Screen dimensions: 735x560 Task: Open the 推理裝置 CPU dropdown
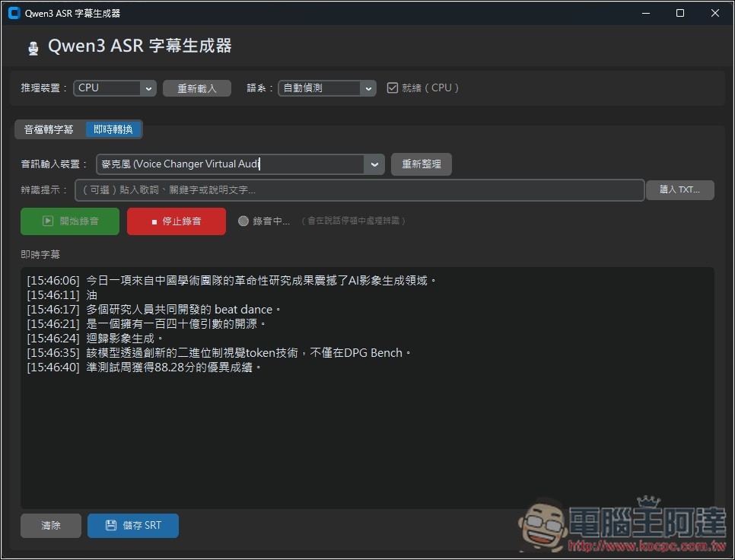[115, 88]
